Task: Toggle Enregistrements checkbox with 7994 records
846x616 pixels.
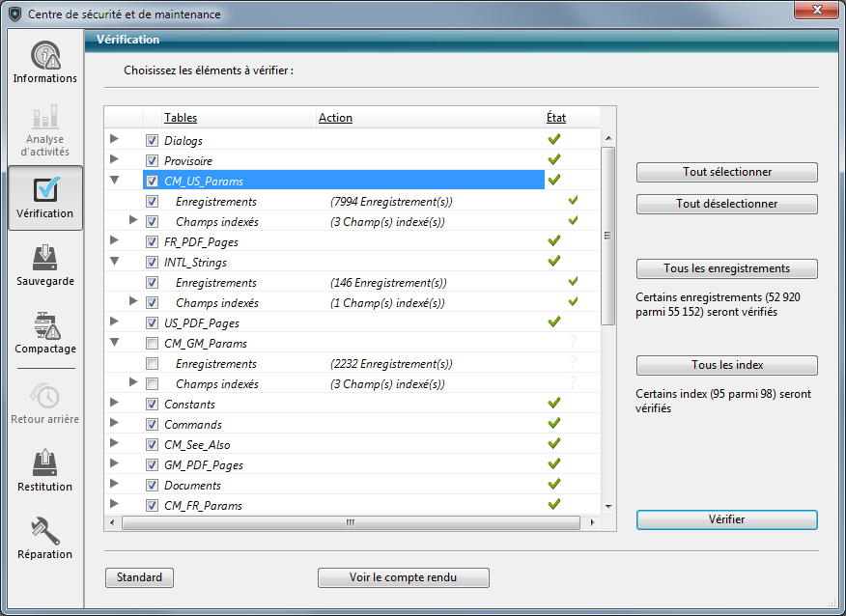Action: coord(153,202)
